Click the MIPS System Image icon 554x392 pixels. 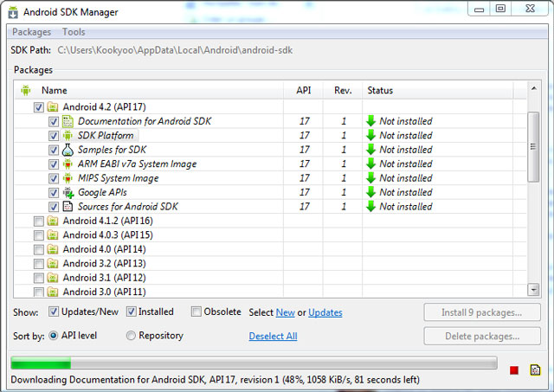tap(68, 178)
